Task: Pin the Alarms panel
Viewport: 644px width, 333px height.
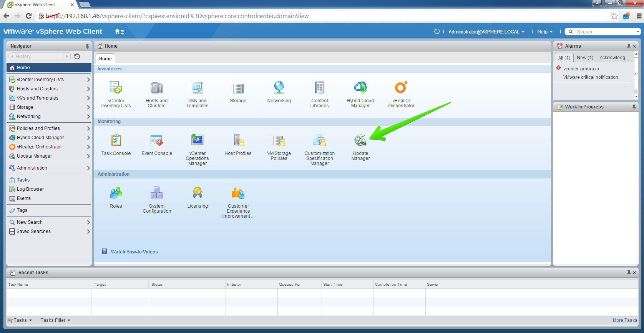Action: pos(629,46)
